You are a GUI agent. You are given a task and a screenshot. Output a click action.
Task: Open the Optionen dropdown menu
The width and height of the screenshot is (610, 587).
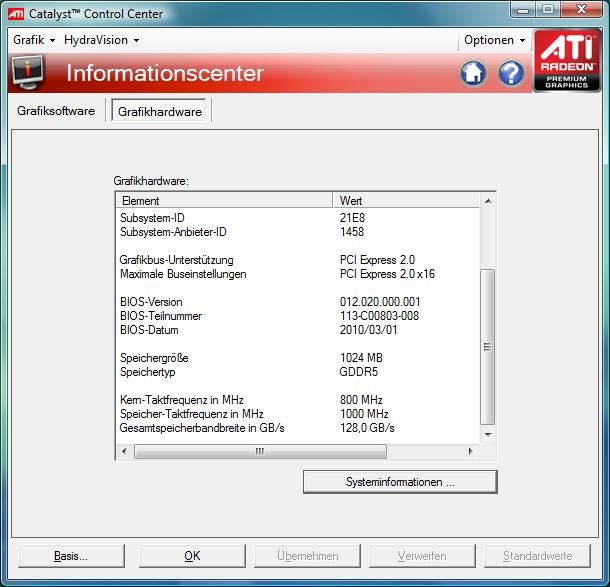click(494, 40)
